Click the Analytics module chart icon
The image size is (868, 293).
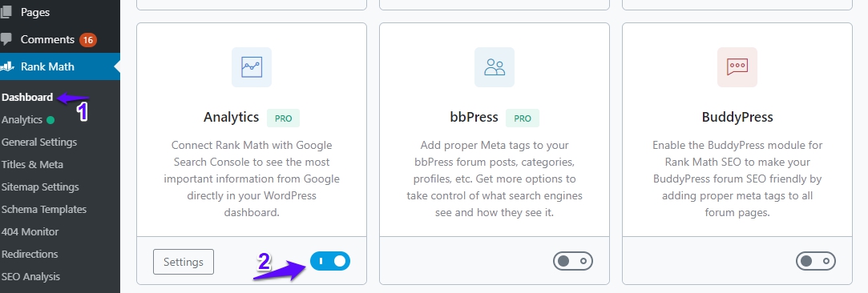tap(252, 67)
